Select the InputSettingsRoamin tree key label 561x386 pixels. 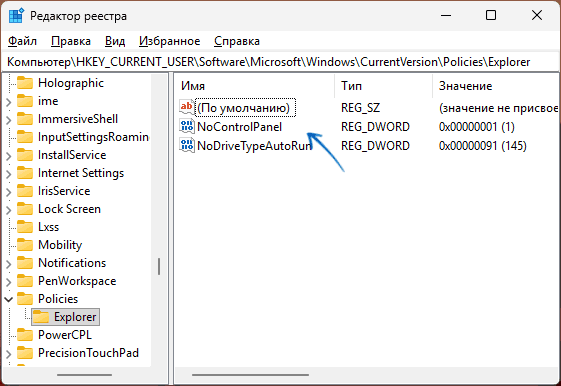click(93, 137)
